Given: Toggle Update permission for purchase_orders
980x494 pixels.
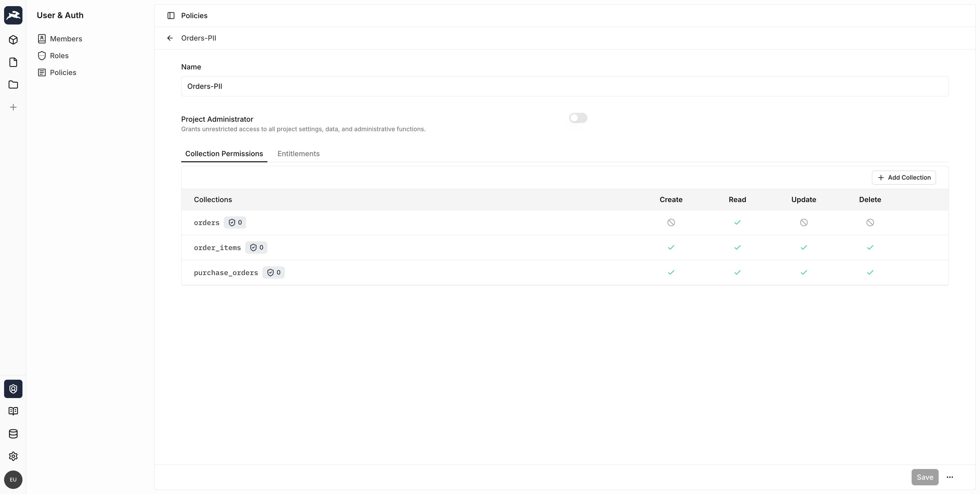Looking at the screenshot, I should pos(803,273).
